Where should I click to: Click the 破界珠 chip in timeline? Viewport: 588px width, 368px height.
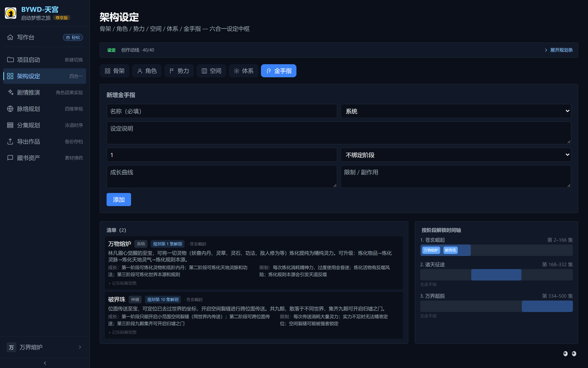coord(450,250)
